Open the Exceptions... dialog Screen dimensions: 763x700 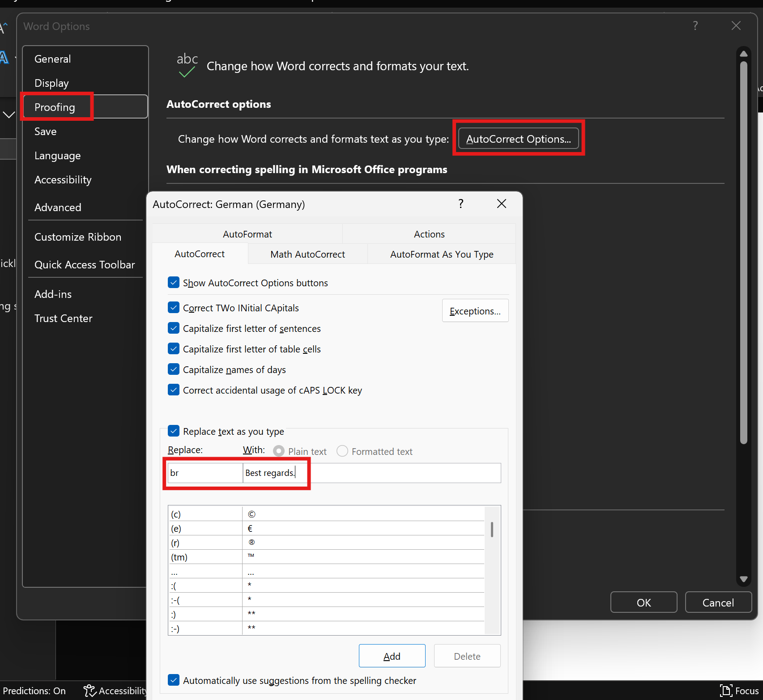tap(475, 310)
